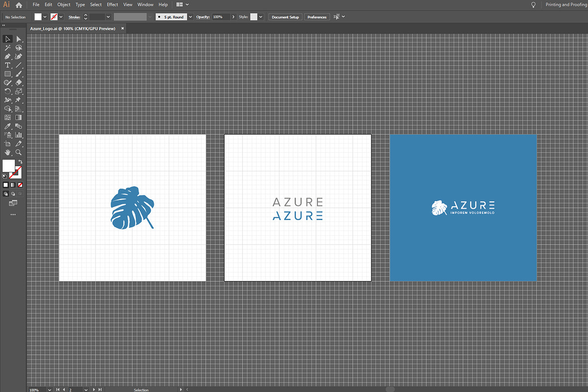Select the Eyedropper tool
588x392 pixels.
(8, 126)
